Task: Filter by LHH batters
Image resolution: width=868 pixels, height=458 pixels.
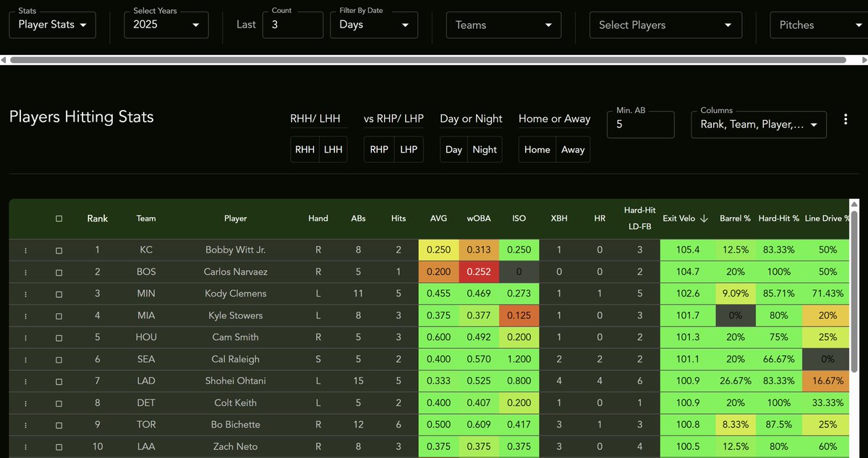Action: pos(333,150)
